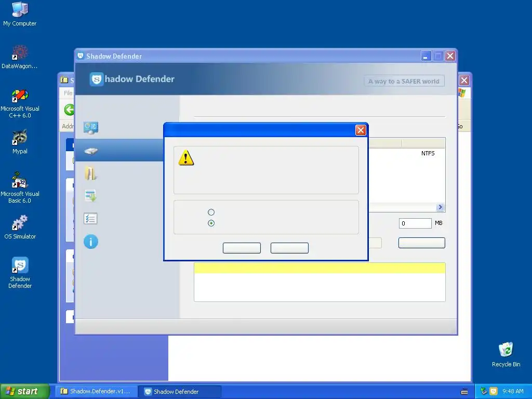Close the background Explorer window

pos(464,81)
